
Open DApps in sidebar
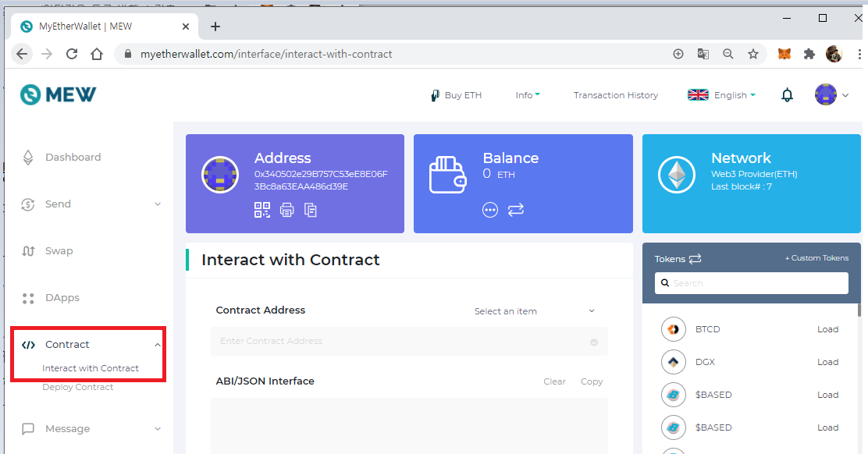pyautogui.click(x=62, y=297)
